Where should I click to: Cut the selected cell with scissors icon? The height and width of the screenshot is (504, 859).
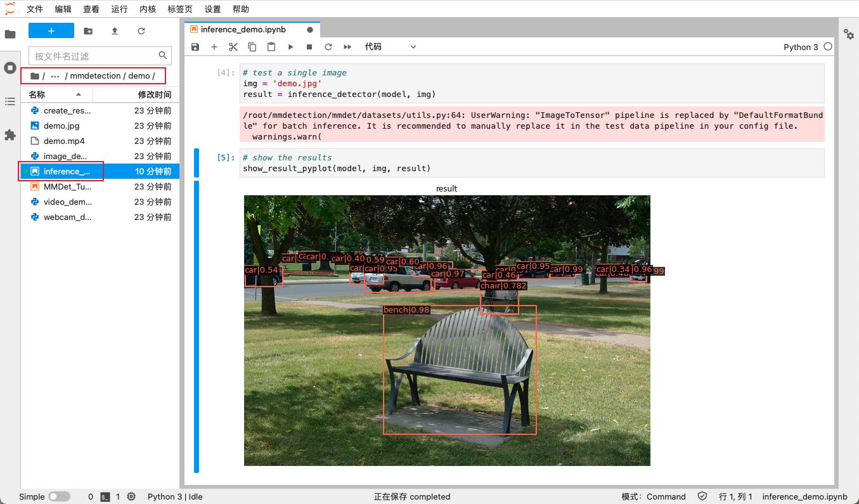(x=233, y=47)
